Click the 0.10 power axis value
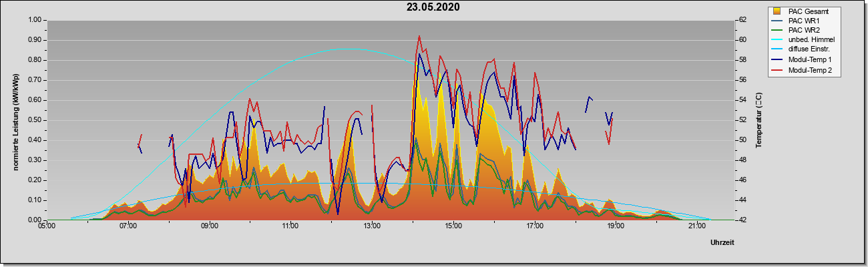The height and width of the screenshot is (267, 868). (33, 200)
